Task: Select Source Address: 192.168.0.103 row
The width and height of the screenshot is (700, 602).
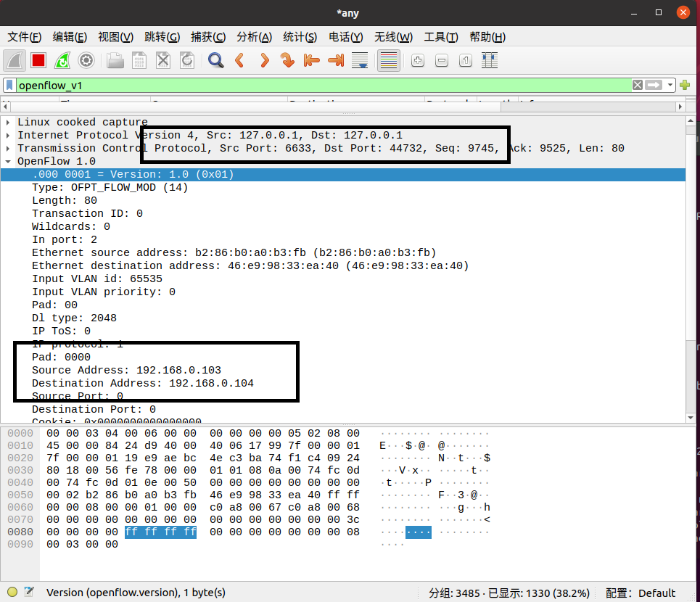Action: pyautogui.click(x=343, y=370)
